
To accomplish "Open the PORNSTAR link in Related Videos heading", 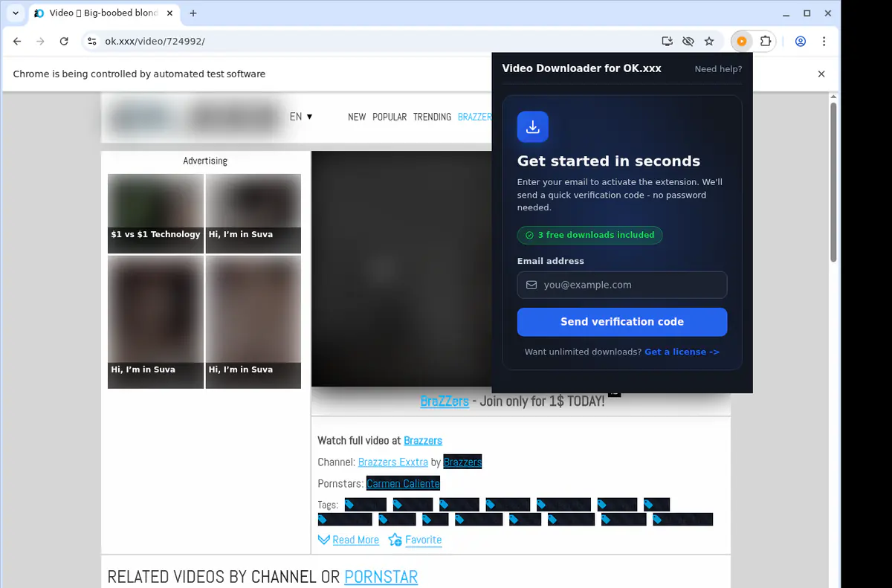I will pos(381,577).
